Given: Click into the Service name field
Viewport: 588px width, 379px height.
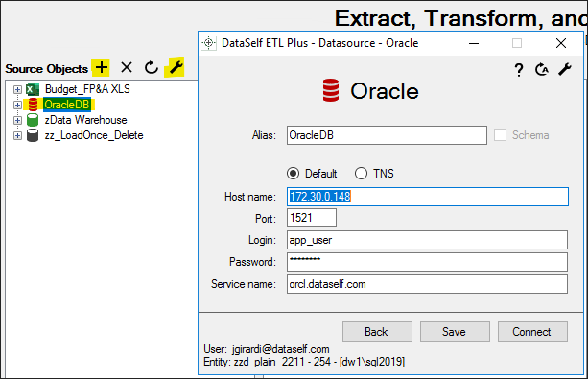Looking at the screenshot, I should 427,284.
